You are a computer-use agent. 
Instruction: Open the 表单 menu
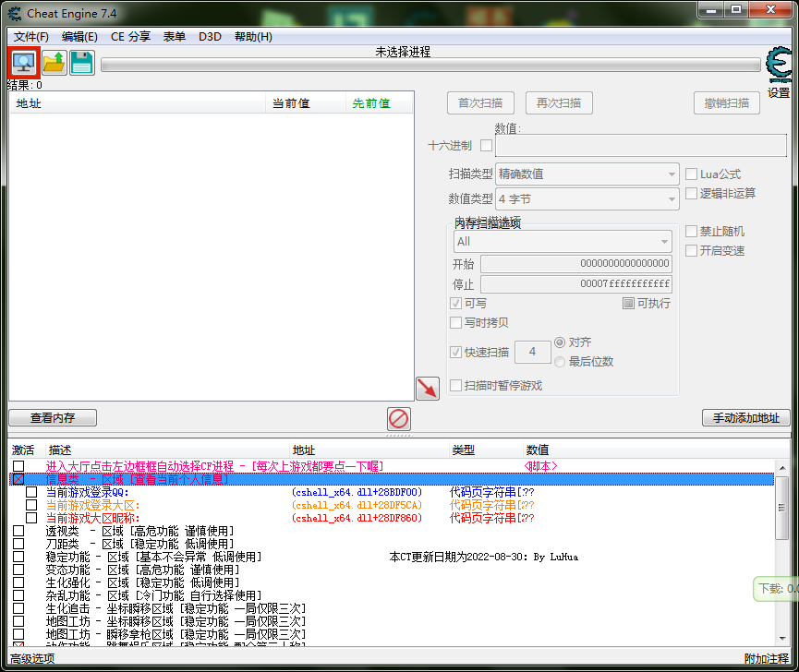click(x=175, y=37)
